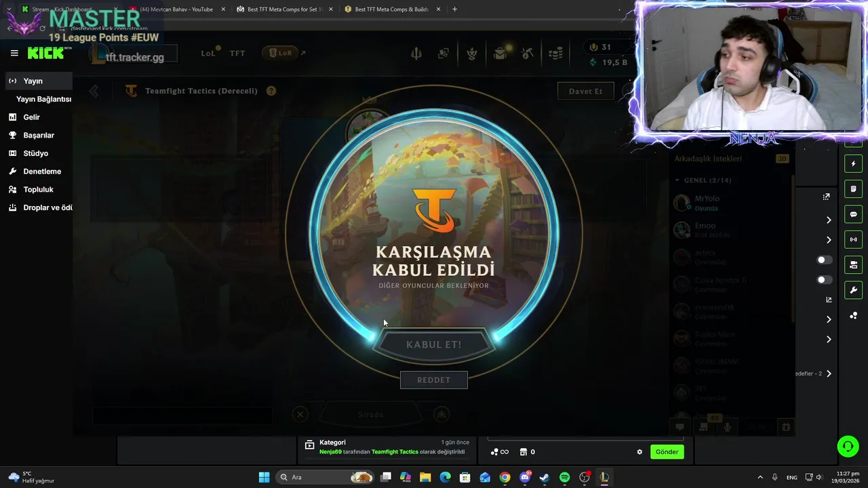Expand the chevron next to 'edefler - 2'

pos(828,373)
